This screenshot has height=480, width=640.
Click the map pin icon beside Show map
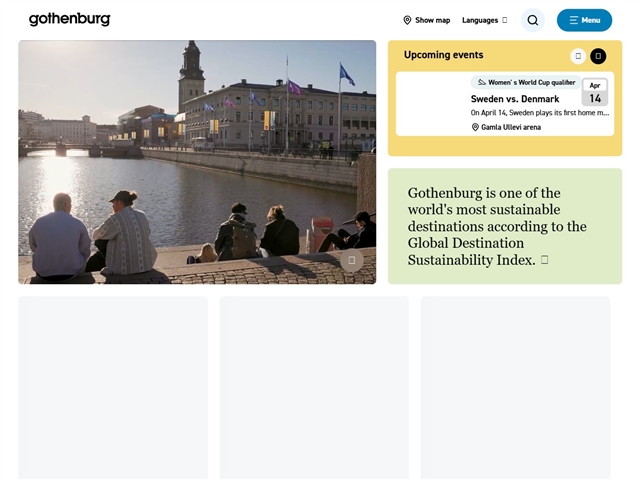point(407,20)
